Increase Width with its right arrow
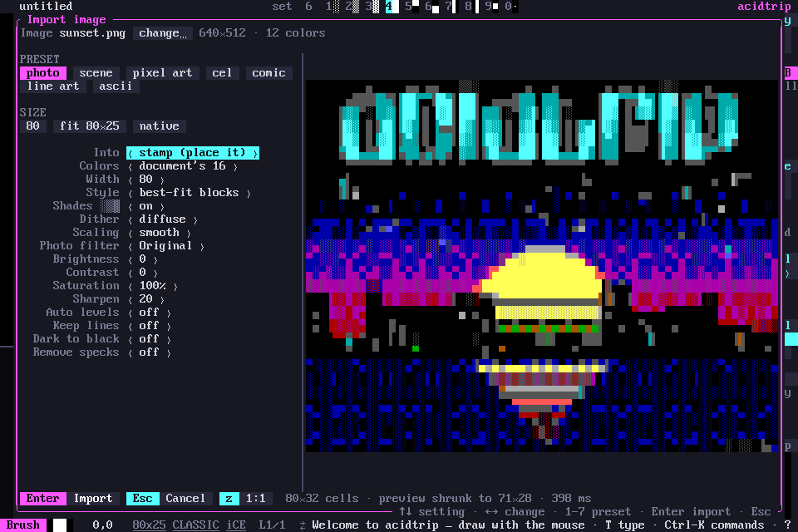Screen dimensions: 798x532 coord(162,180)
